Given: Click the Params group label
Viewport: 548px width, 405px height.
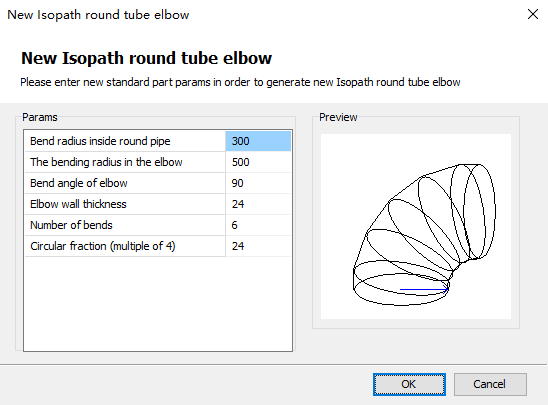Looking at the screenshot, I should 39,117.
